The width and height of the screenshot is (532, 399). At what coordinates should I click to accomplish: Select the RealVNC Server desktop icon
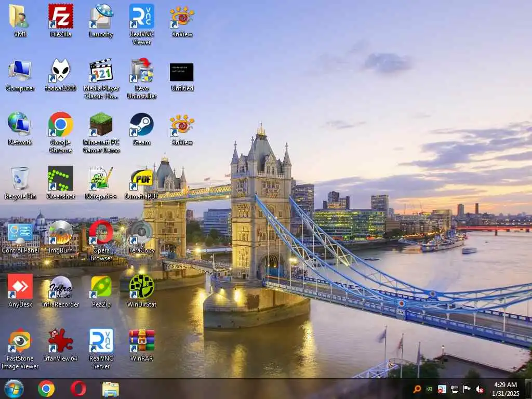coord(101,340)
